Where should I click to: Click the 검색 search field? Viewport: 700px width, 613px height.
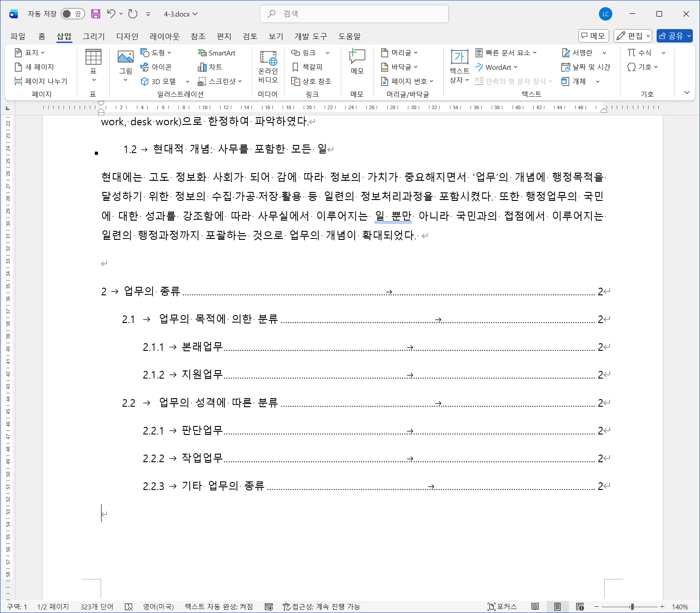[354, 14]
